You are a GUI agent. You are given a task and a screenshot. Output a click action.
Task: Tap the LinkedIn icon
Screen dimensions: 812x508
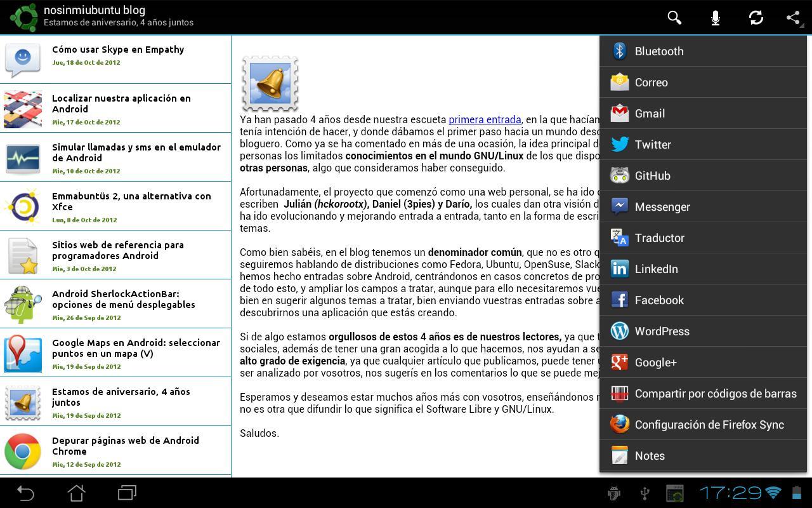[619, 269]
